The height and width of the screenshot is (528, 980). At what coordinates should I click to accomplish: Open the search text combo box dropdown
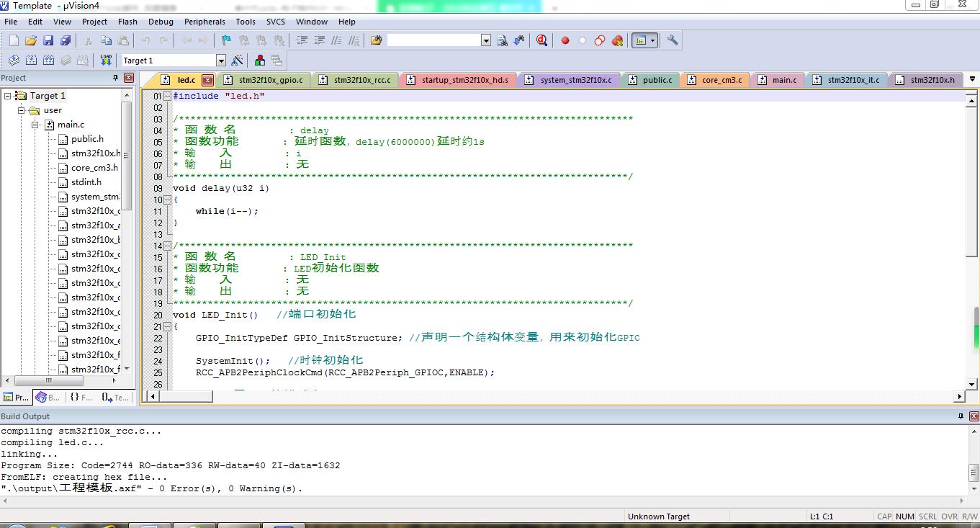pyautogui.click(x=486, y=40)
